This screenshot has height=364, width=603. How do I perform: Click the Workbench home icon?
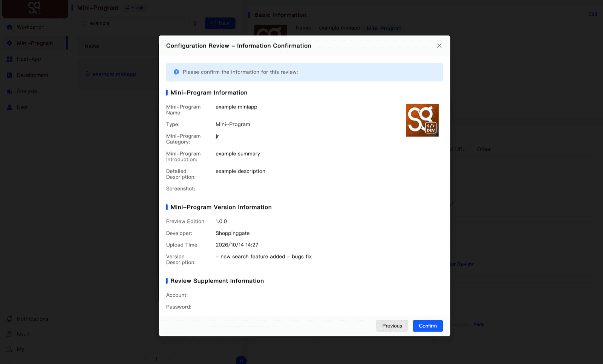pos(10,27)
